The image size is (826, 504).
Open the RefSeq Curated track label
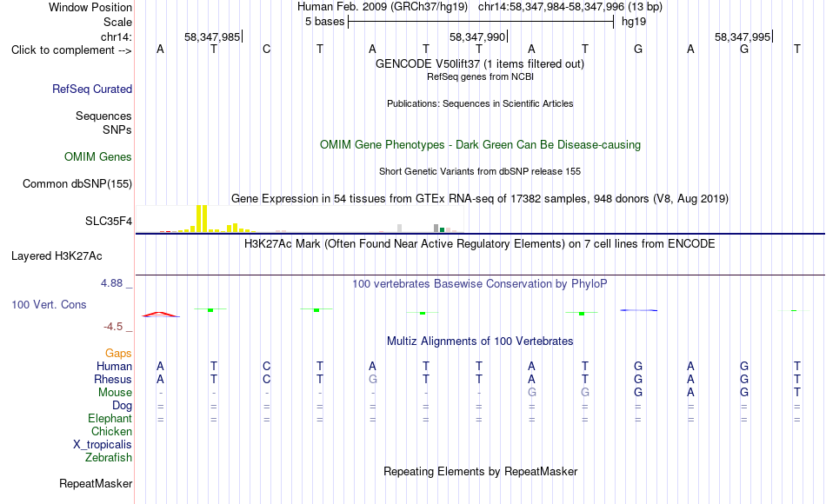pyautogui.click(x=92, y=89)
